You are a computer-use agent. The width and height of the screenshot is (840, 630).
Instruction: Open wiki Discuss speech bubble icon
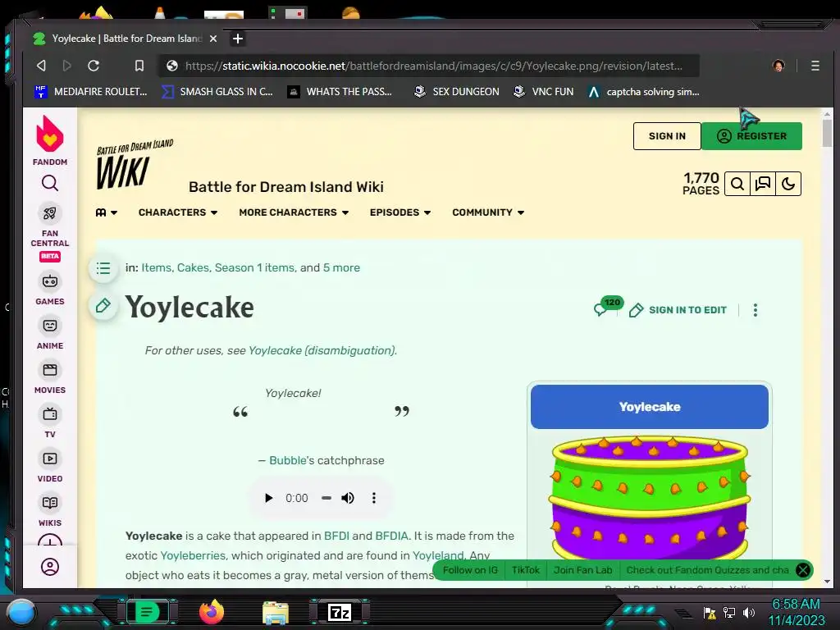coord(763,184)
